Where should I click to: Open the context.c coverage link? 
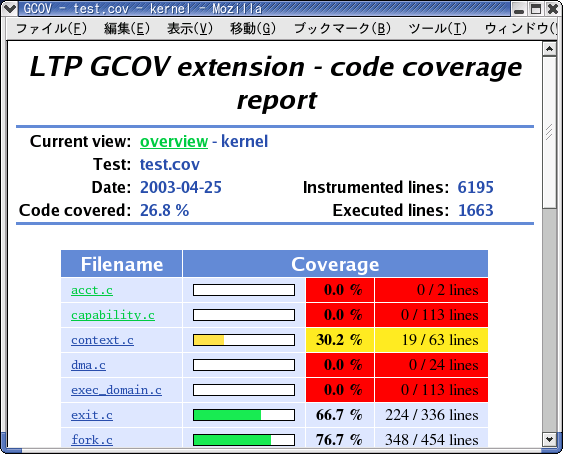[102, 340]
